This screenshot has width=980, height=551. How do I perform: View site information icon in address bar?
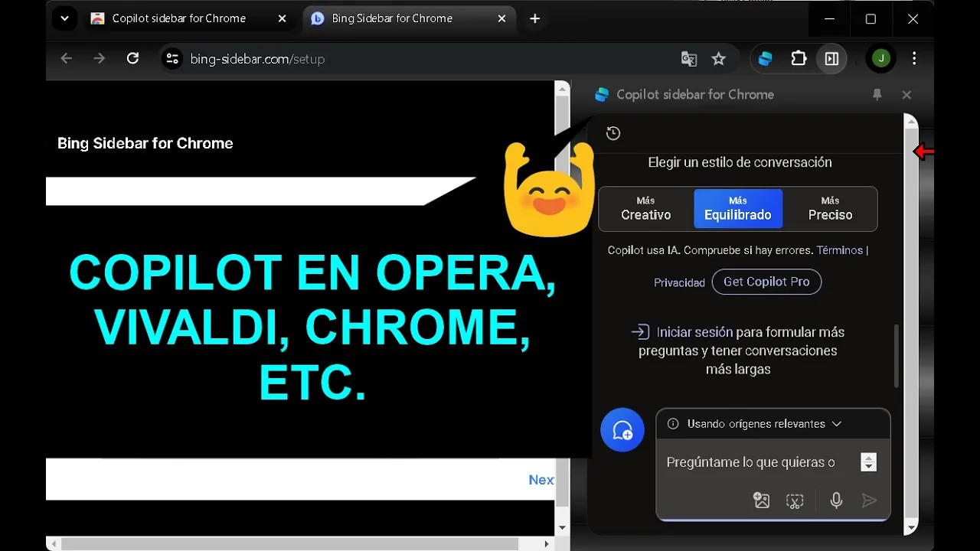tap(173, 59)
